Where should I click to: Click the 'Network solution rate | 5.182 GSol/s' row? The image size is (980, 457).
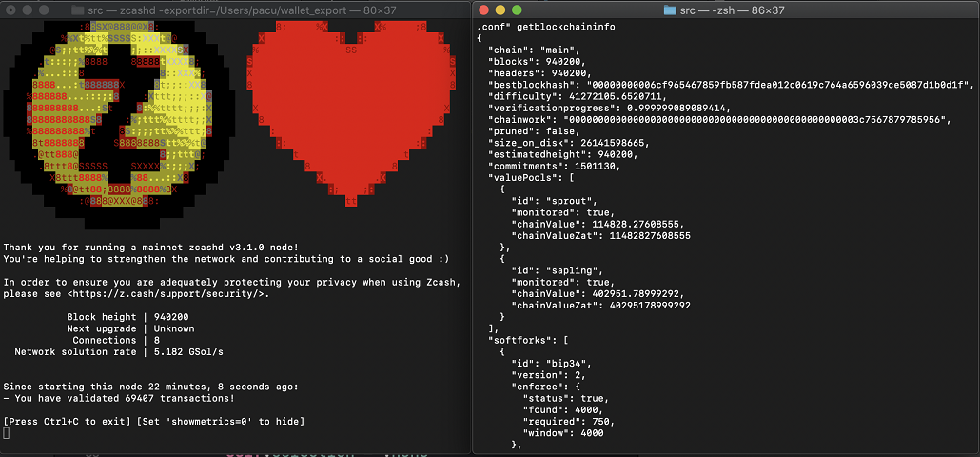pos(119,352)
